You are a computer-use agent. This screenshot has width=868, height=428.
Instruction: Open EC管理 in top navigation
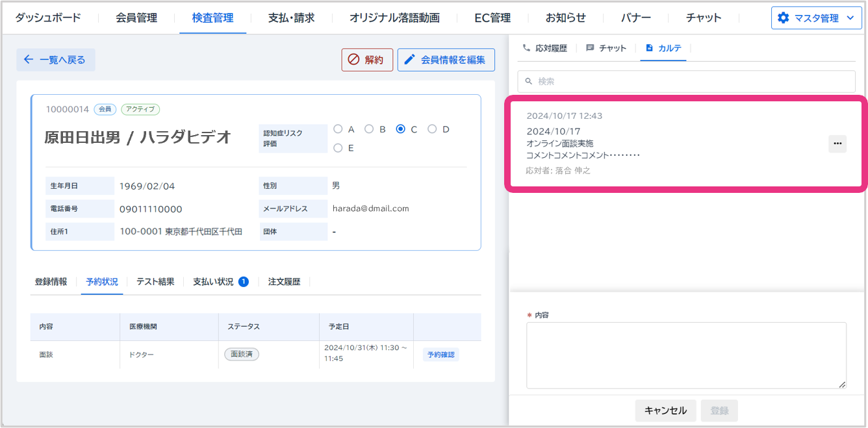pos(492,18)
